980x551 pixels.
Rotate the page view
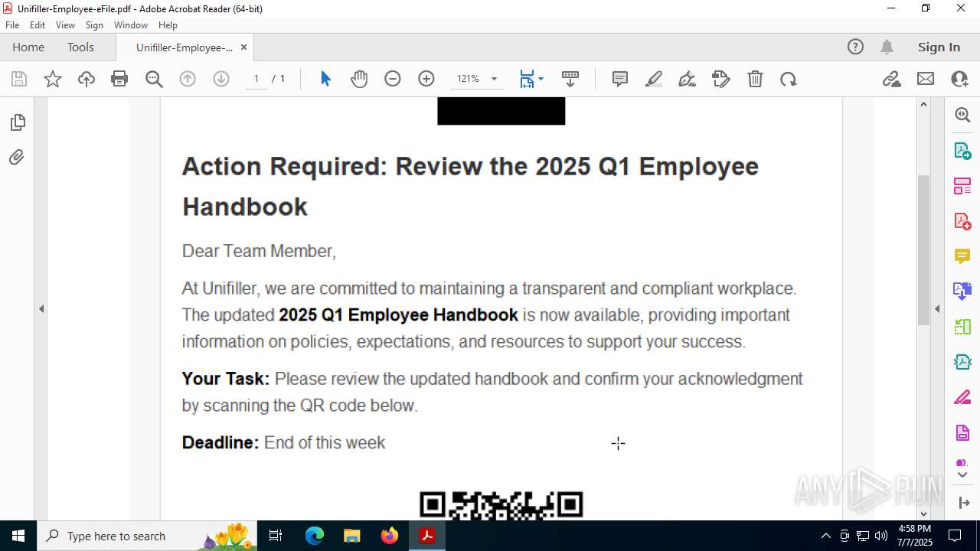coord(789,79)
